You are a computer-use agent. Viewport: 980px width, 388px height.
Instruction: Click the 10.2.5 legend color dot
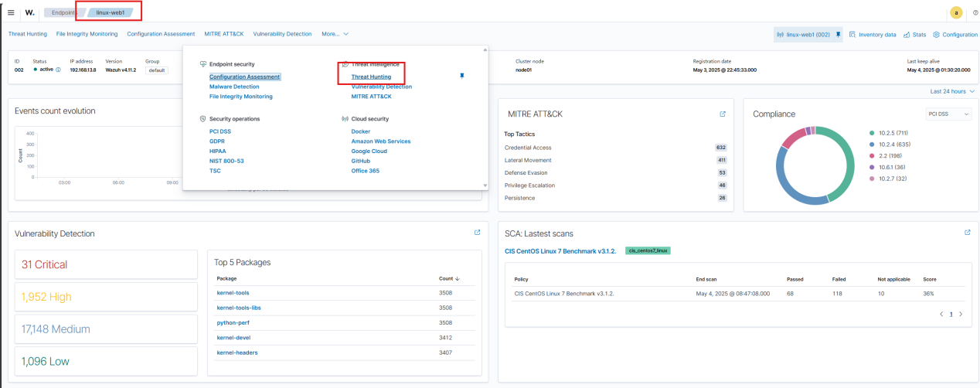873,132
